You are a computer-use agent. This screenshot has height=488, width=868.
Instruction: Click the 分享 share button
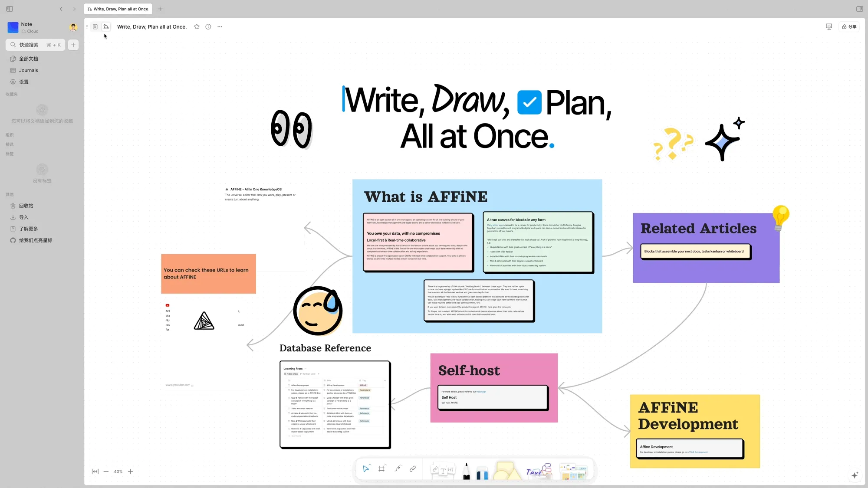[849, 27]
